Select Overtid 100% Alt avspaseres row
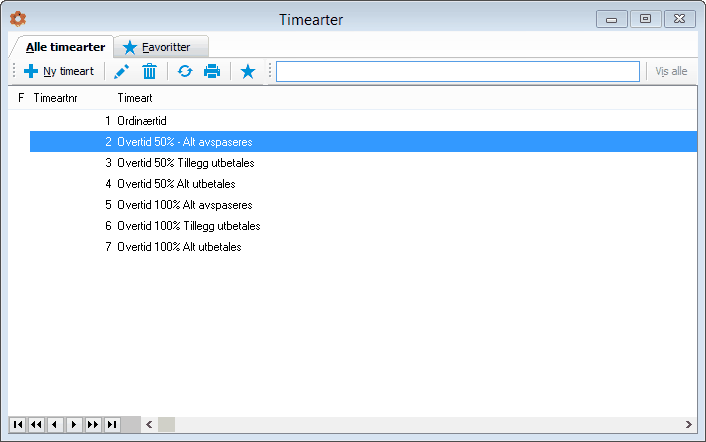This screenshot has height=442, width=706. pos(363,205)
